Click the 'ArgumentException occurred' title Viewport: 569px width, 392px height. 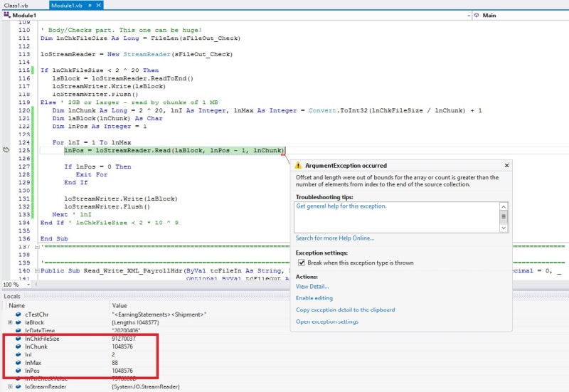(346, 166)
